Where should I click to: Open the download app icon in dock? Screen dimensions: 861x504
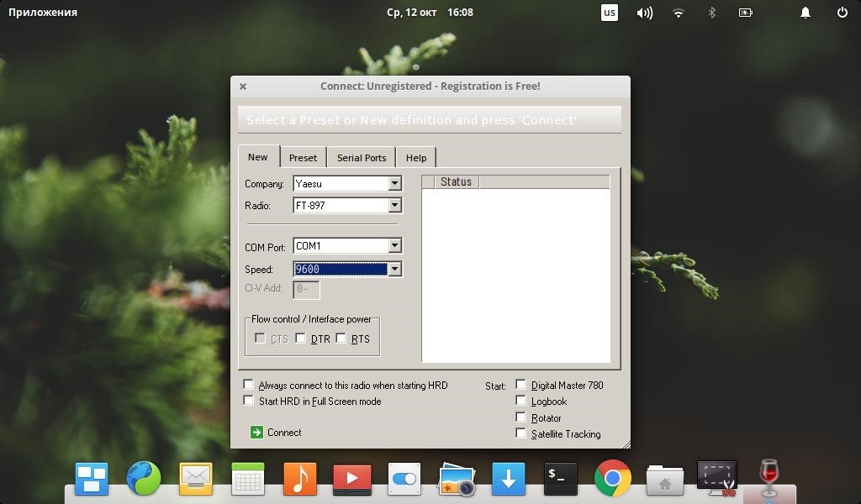tap(509, 479)
